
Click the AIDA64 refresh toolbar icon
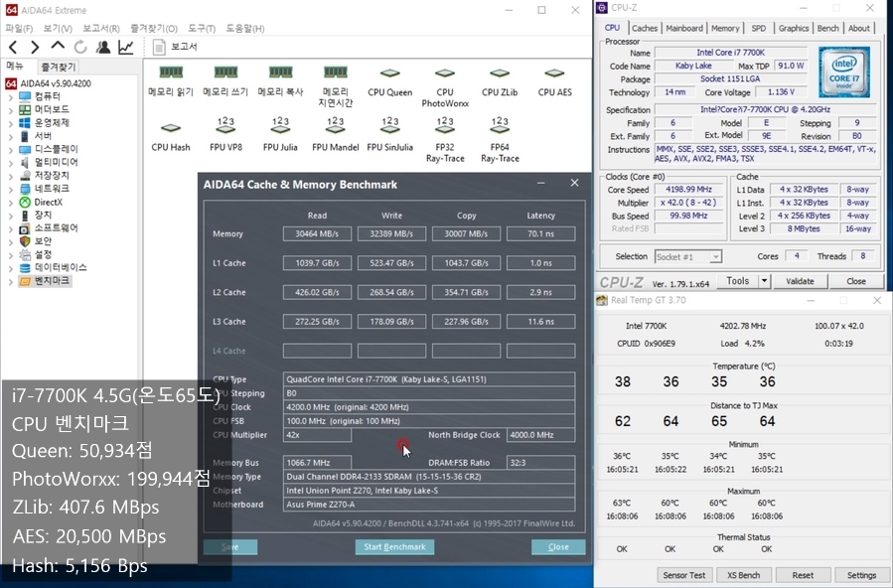pos(80,47)
